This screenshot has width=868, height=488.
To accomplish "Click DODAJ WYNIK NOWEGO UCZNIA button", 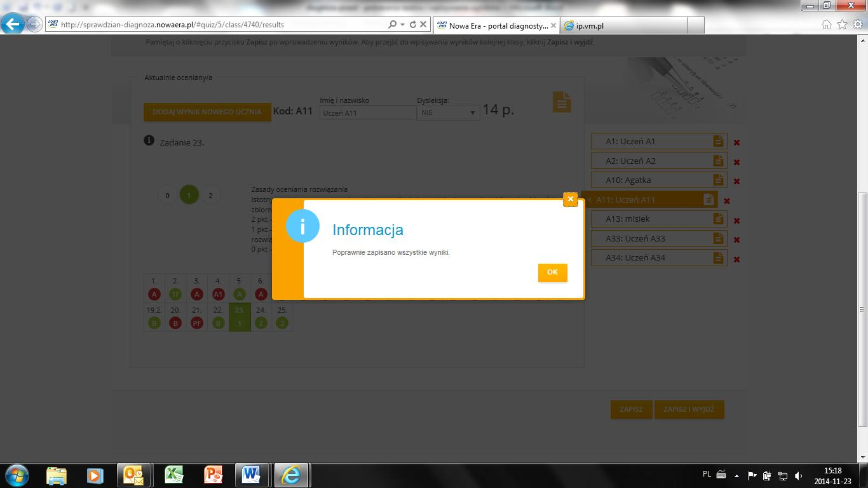I will 207,112.
